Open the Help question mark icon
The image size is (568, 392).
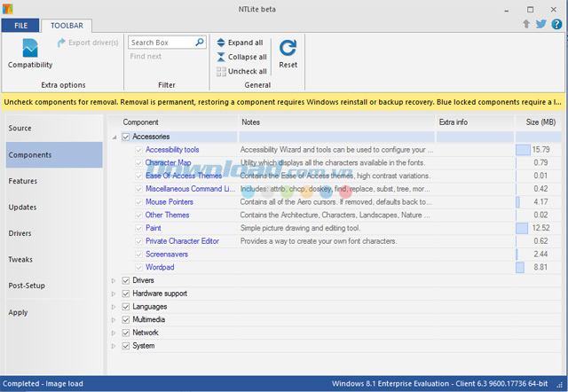tap(556, 24)
